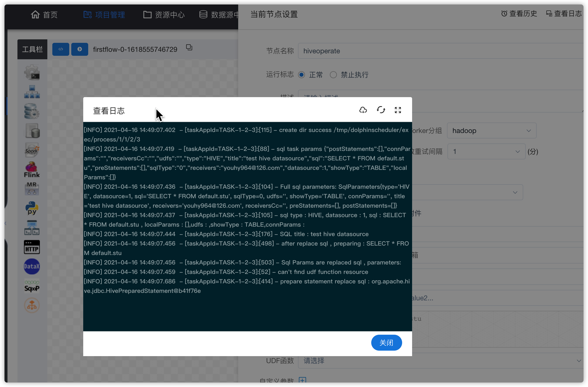Screen dimensions: 588x387
Task: Click the blue run arrow toolbar button
Action: click(x=80, y=49)
